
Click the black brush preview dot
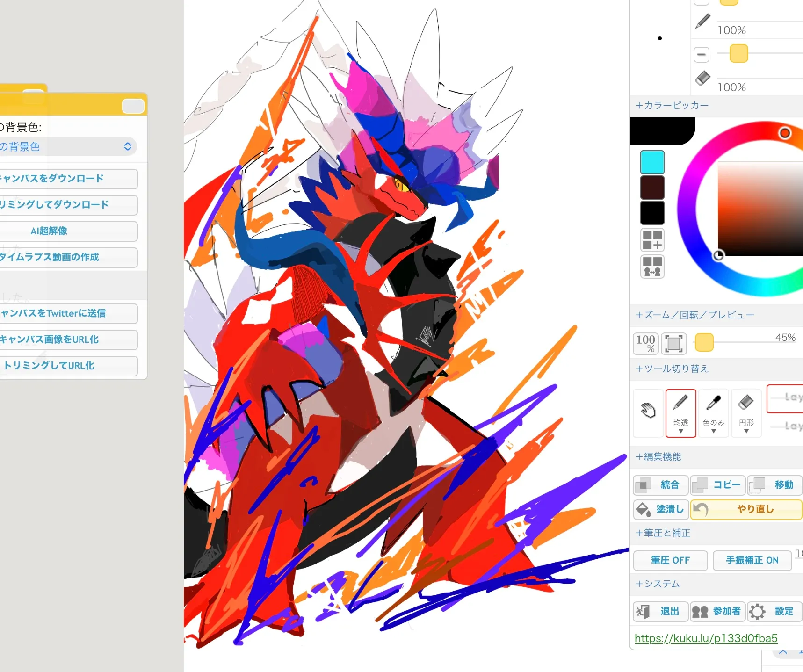coord(660,38)
